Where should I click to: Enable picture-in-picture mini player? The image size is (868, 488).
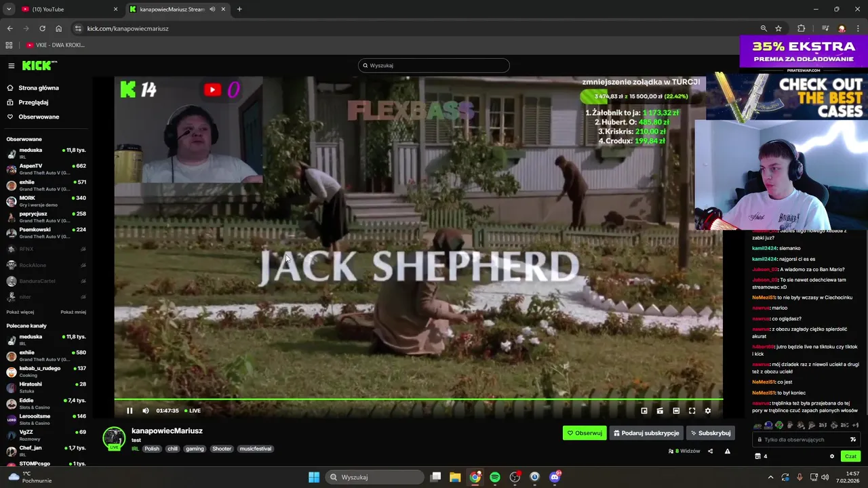pyautogui.click(x=644, y=411)
